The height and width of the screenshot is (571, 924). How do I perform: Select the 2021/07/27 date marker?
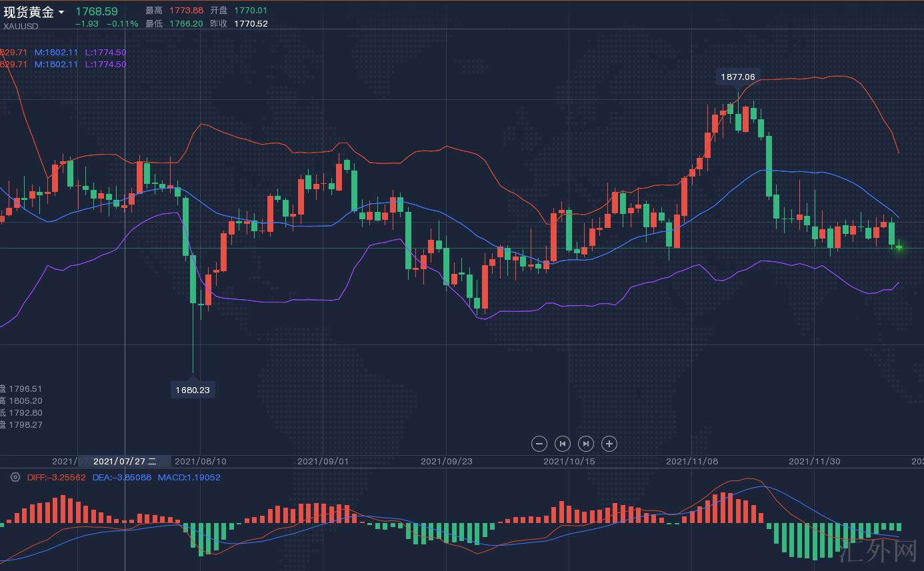[125, 461]
